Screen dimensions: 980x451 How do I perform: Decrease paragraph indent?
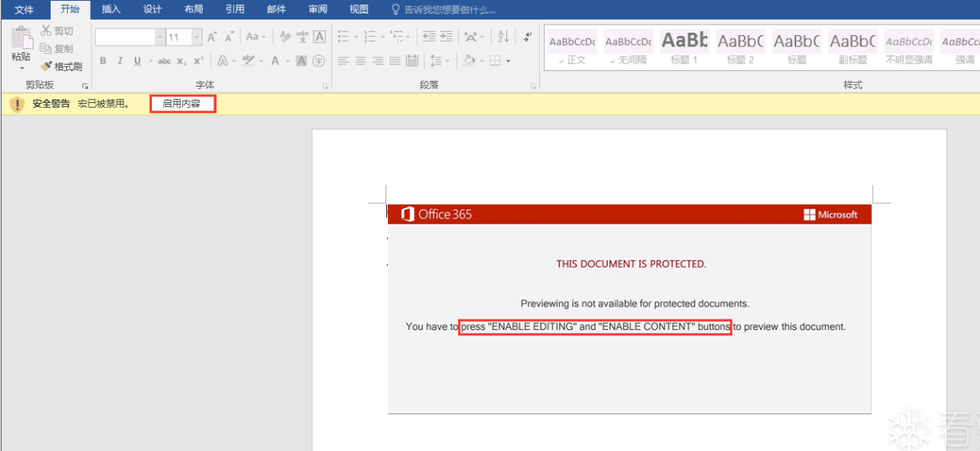429,37
